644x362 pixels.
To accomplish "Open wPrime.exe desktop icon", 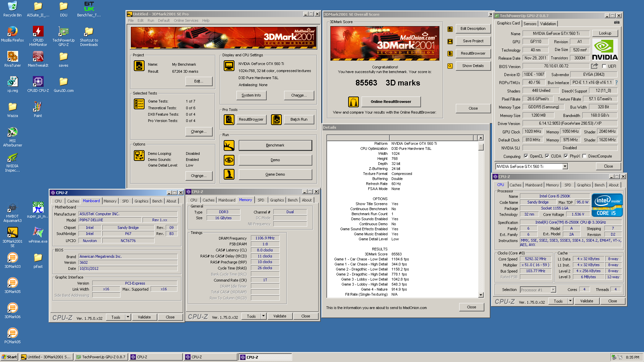I will pyautogui.click(x=38, y=235).
